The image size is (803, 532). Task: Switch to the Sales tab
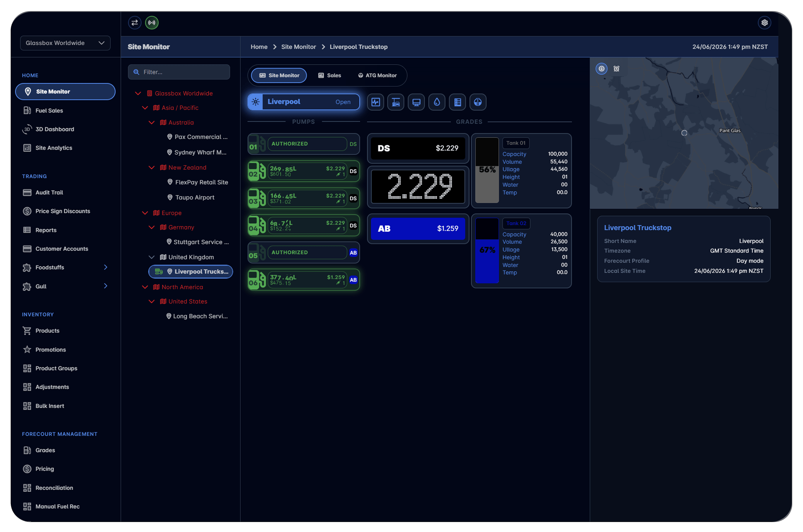pos(329,75)
